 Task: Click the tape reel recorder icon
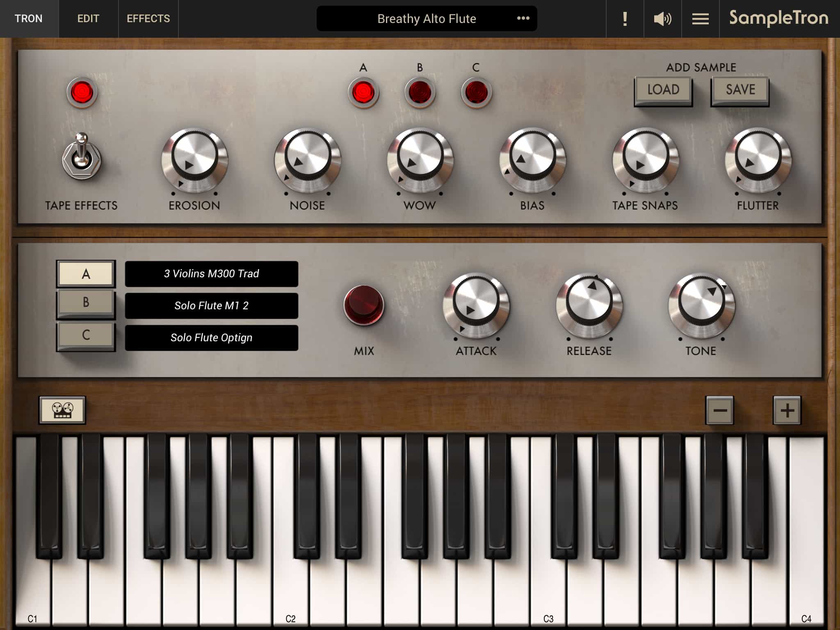pyautogui.click(x=62, y=410)
